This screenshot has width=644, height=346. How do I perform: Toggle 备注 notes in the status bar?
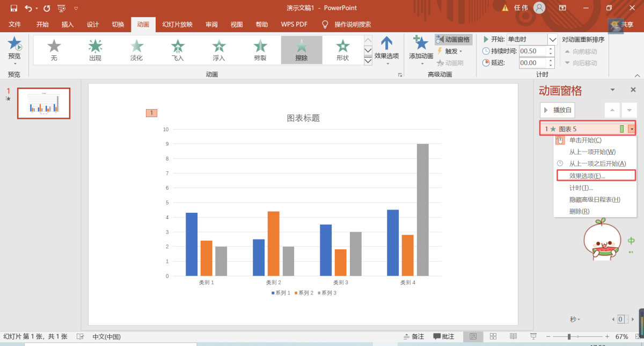(413, 336)
